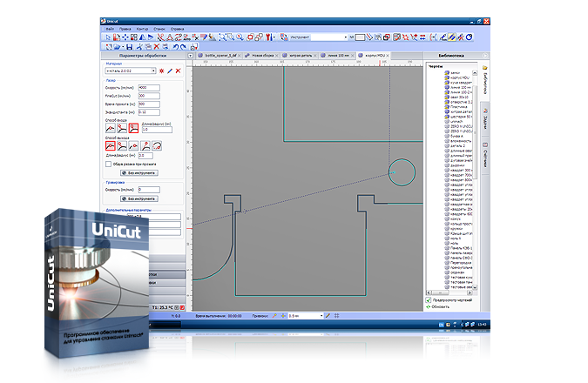The image size is (588, 383).
Task: Toggle the common cut on pierce checkbox
Action: (x=108, y=165)
